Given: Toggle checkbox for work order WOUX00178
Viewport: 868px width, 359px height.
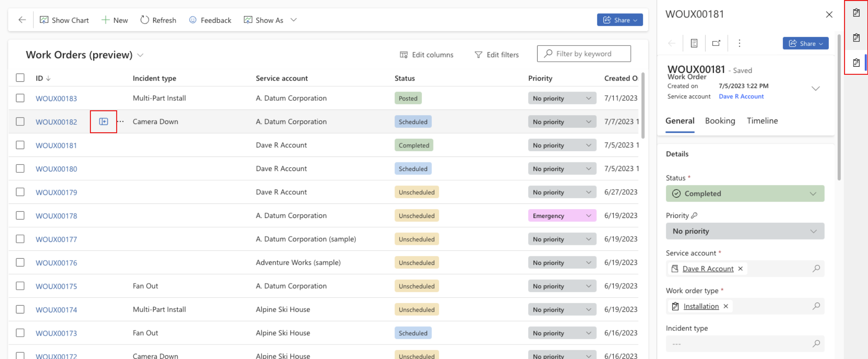Looking at the screenshot, I should coord(19,215).
